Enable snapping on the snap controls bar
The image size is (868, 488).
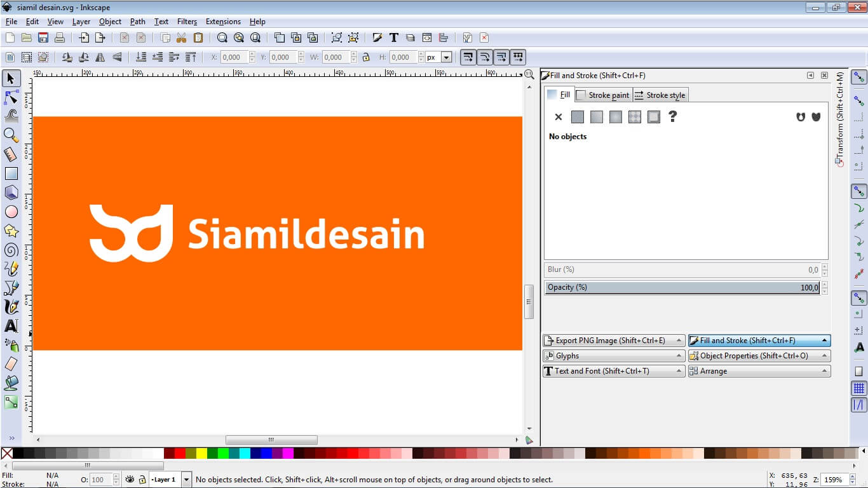pos(858,77)
